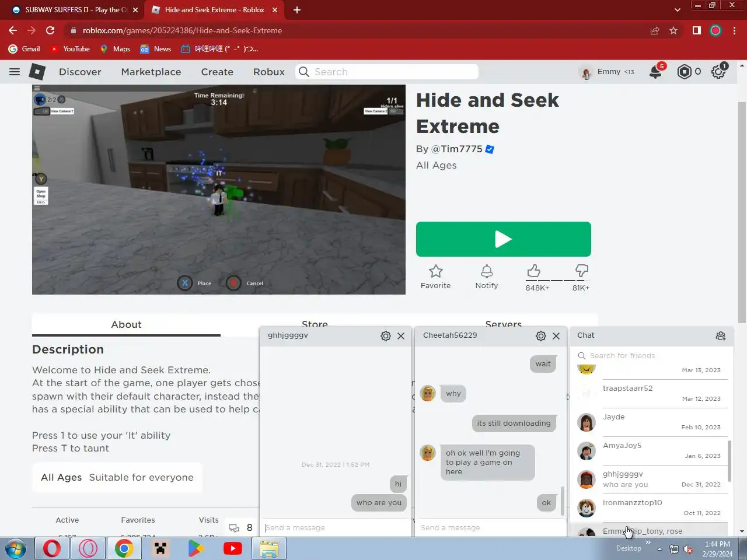
Task: Click the page vertical scrollbar
Action: point(742,211)
